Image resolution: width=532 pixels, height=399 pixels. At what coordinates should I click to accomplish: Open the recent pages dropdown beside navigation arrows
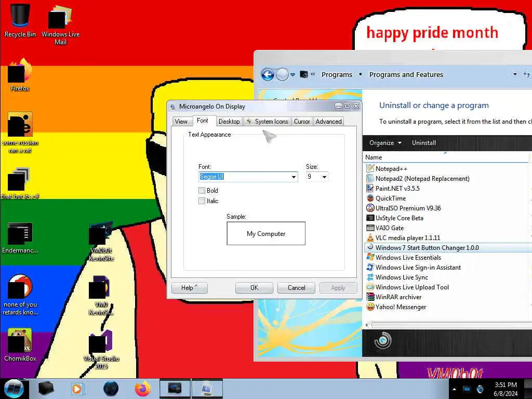pyautogui.click(x=292, y=75)
